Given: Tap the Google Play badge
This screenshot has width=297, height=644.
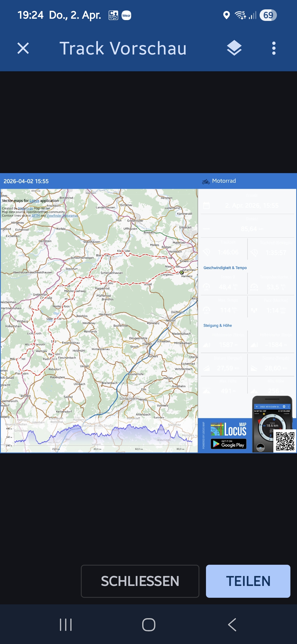Looking at the screenshot, I should tap(229, 444).
